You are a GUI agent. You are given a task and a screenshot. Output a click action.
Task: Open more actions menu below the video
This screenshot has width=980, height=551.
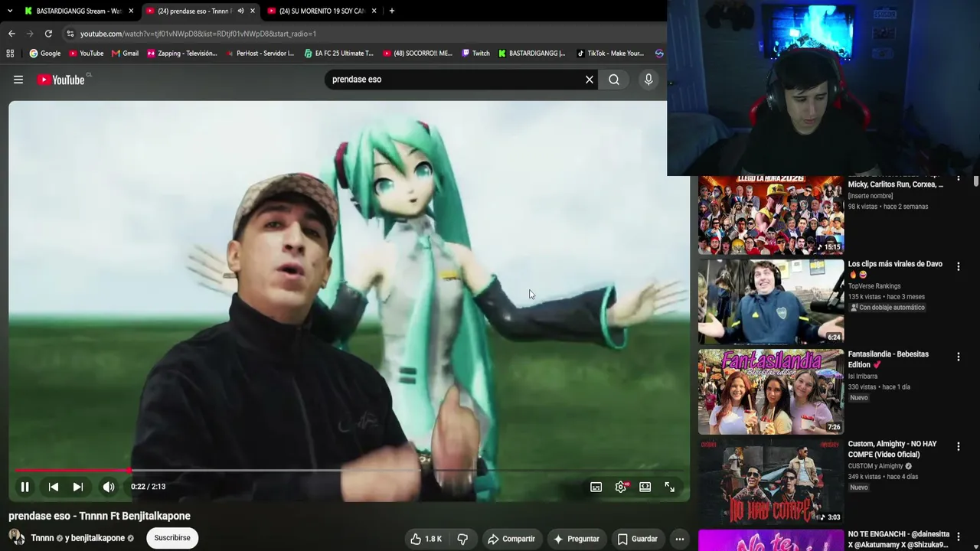coord(679,539)
